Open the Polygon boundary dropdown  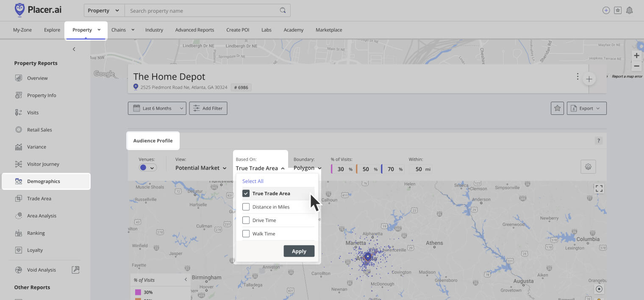(x=307, y=168)
